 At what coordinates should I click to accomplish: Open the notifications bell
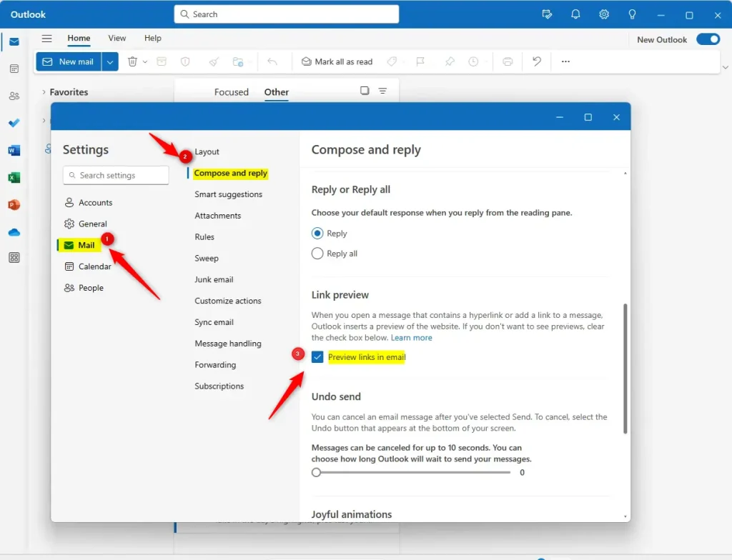coord(575,14)
